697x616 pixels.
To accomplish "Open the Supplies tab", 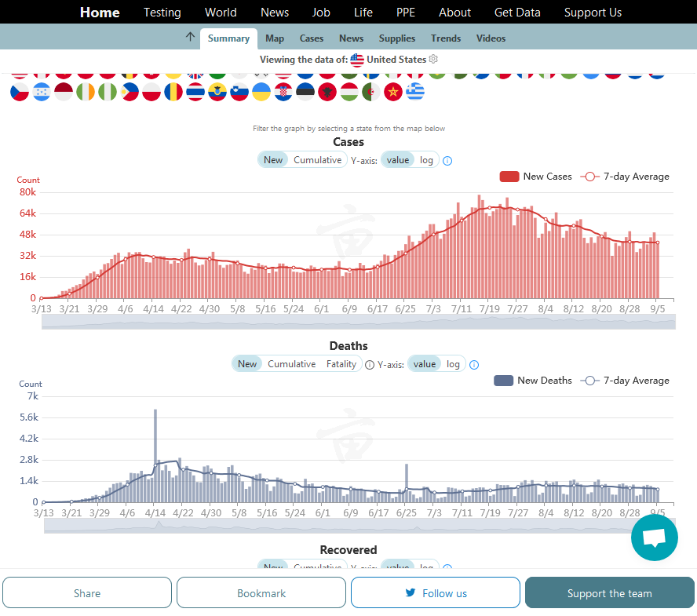I will [397, 38].
